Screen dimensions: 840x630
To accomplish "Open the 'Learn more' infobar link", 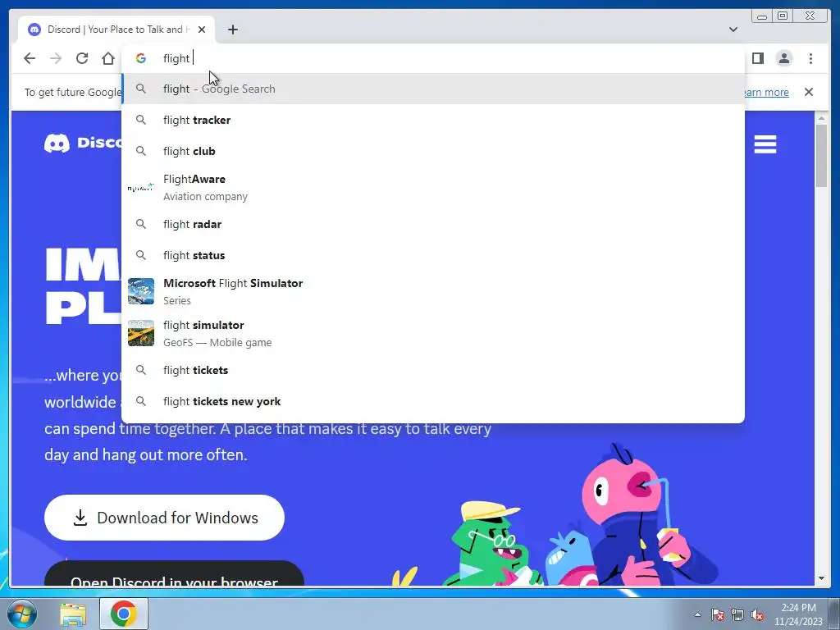I will (765, 92).
